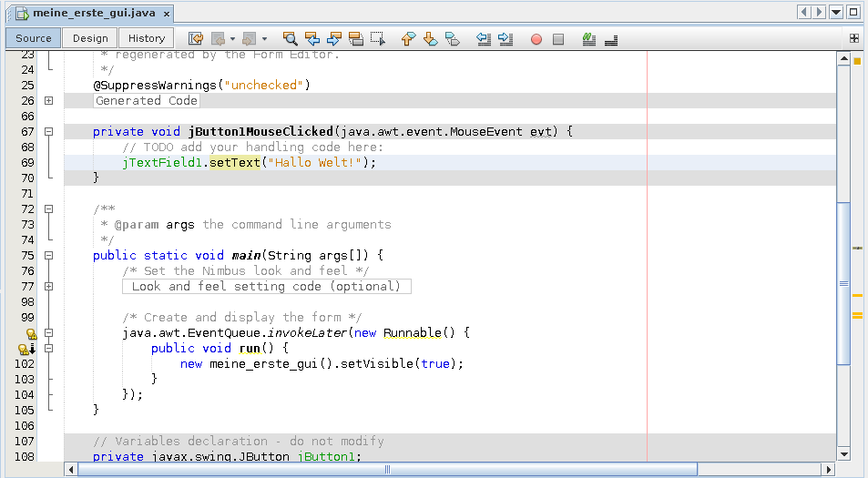
Task: Click the Last Edit location icon
Action: point(196,38)
